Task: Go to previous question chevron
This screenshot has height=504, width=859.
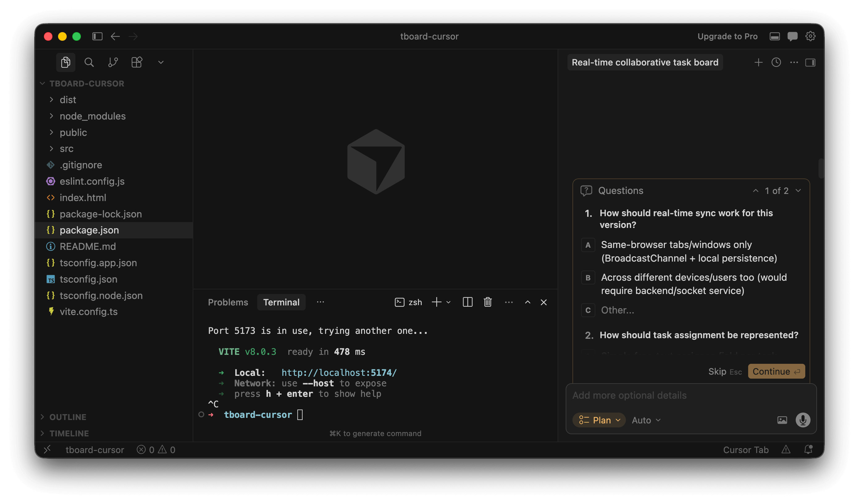Action: (x=756, y=191)
